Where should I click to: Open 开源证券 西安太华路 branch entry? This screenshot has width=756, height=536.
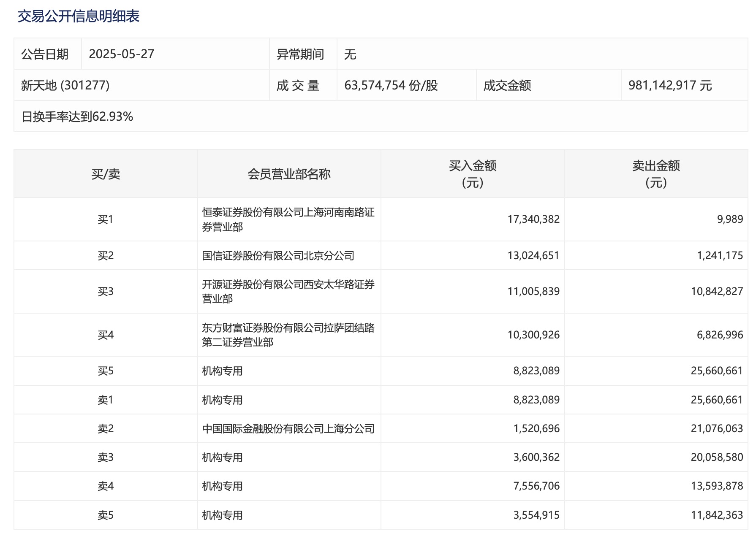[x=288, y=292]
